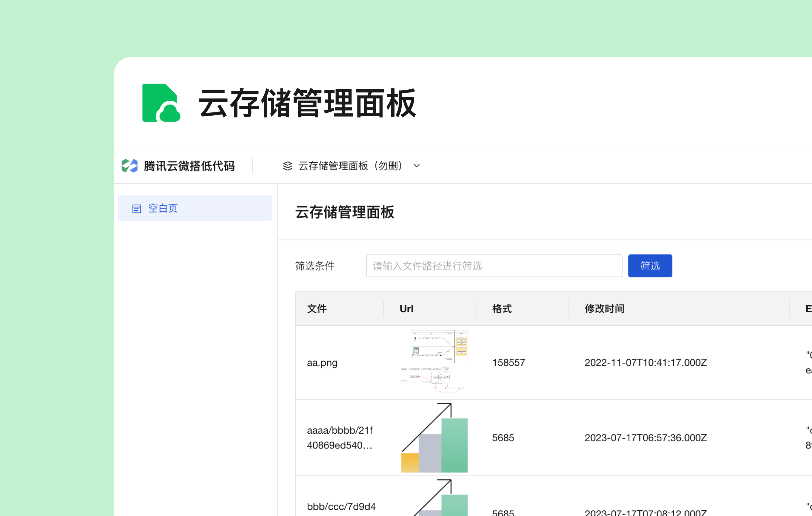Open the 云存储管理面板（勿删）app selector
Image resolution: width=812 pixels, height=516 pixels.
click(351, 166)
